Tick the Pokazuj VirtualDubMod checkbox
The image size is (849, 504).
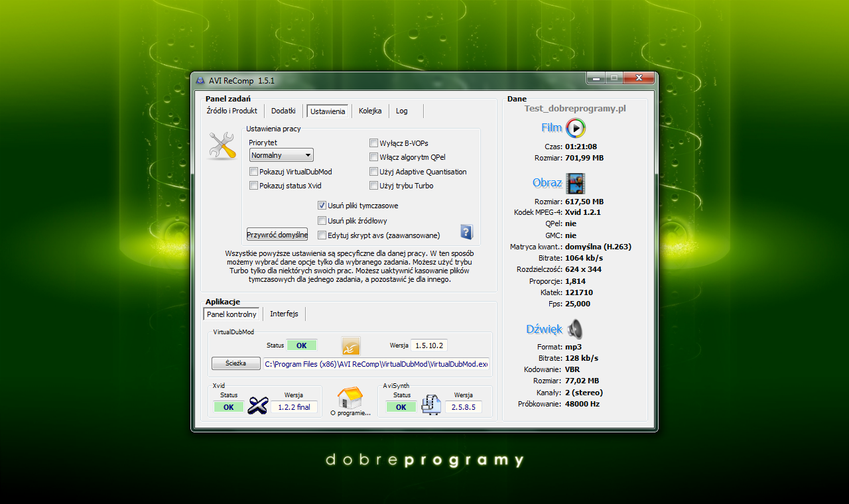click(253, 172)
